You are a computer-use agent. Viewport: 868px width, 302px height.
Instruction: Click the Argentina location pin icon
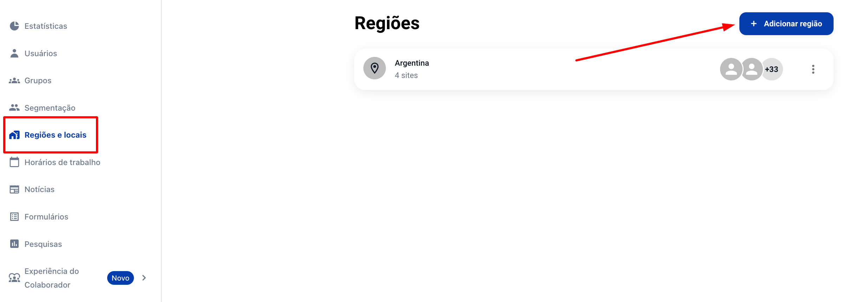tap(375, 68)
